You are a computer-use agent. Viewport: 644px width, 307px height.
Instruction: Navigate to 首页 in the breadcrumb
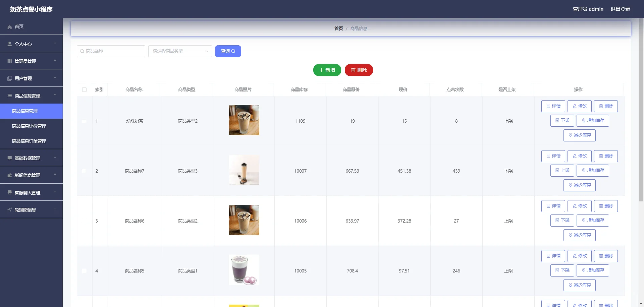tap(338, 28)
